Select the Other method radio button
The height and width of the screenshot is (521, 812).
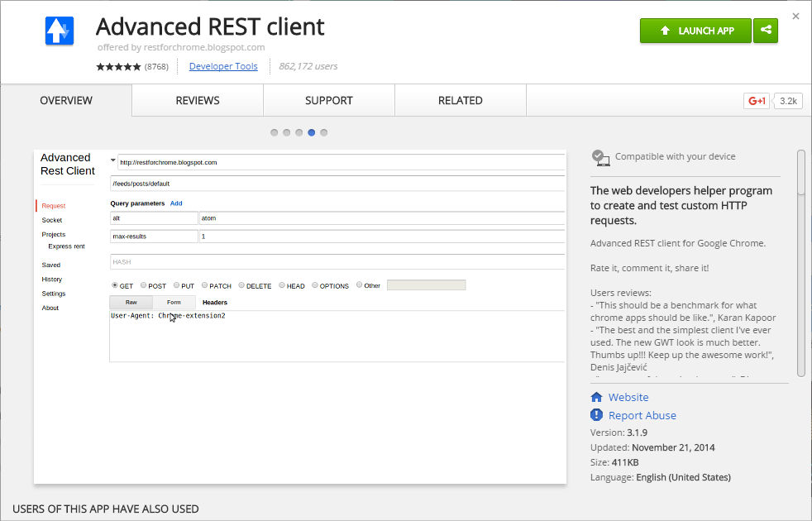(360, 284)
